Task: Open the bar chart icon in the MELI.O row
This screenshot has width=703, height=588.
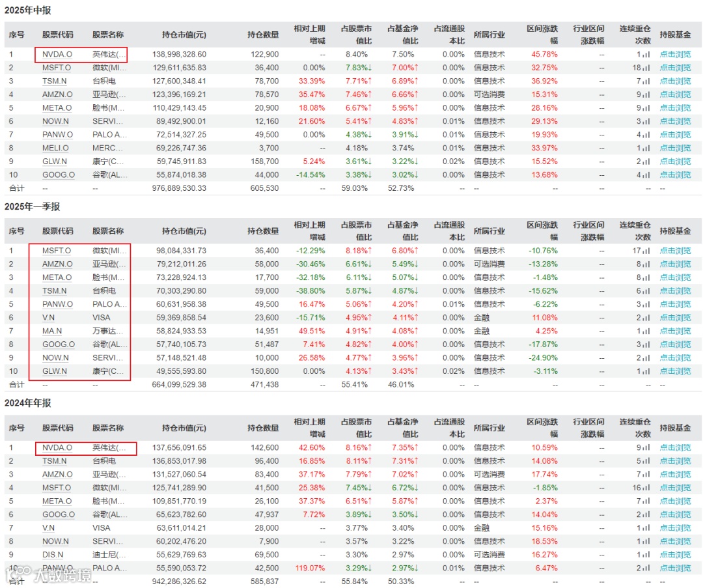Action: pos(646,148)
